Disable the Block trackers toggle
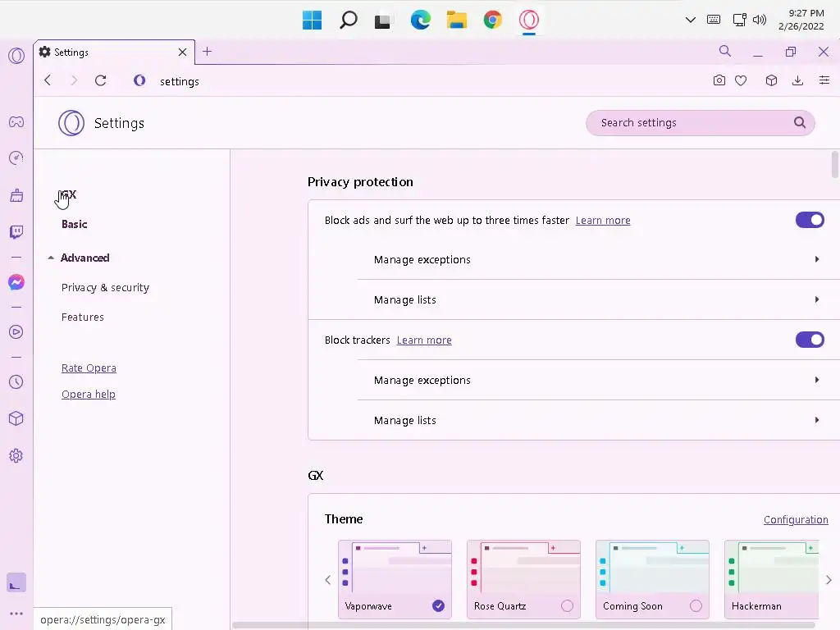 click(810, 340)
